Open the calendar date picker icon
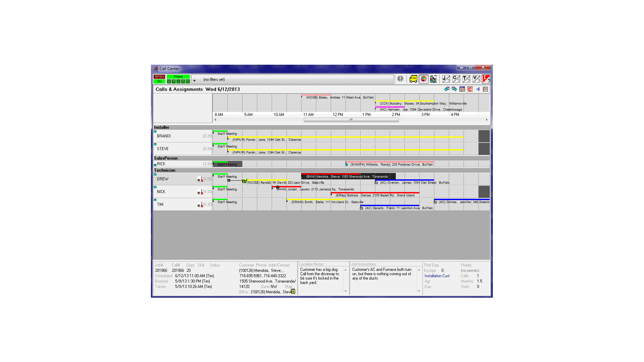The image size is (644, 362). tap(462, 89)
